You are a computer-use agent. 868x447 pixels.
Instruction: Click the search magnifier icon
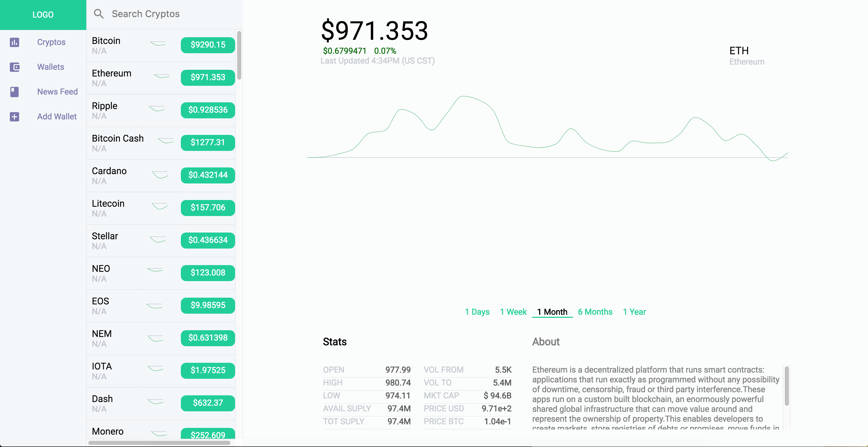pos(98,14)
